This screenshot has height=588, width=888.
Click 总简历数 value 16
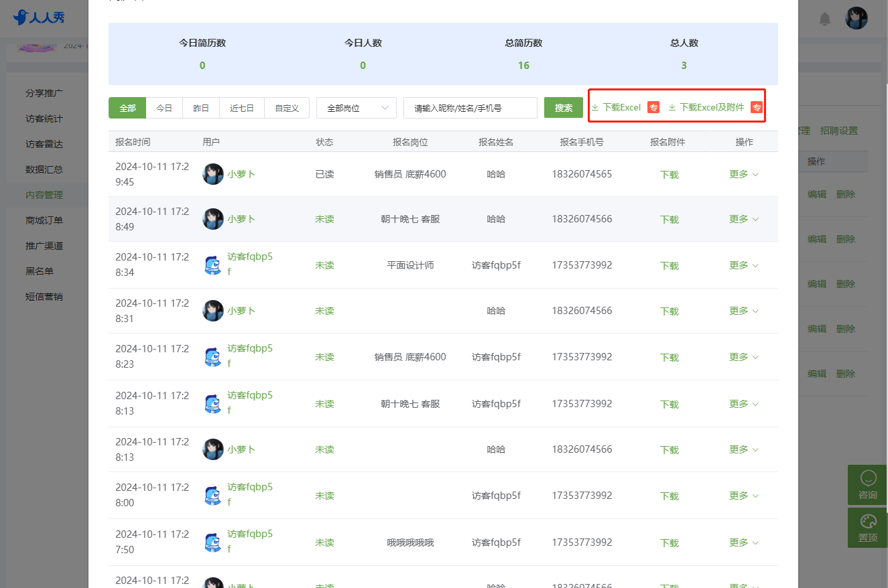click(523, 65)
